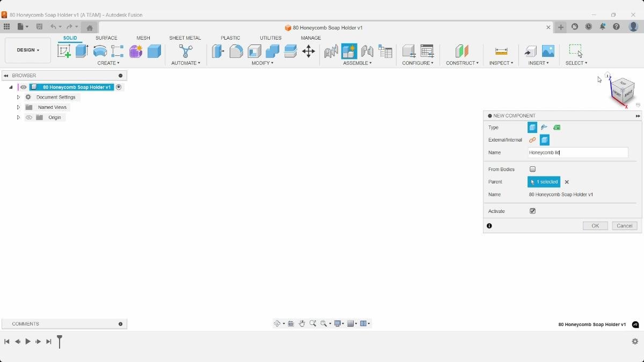
Task: Select the Window Selection tool
Action: click(576, 50)
